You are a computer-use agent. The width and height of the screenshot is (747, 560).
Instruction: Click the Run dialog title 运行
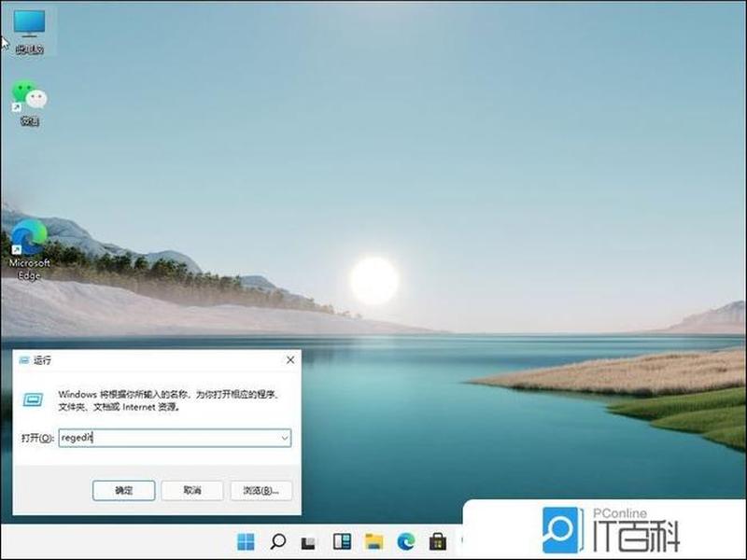click(x=42, y=360)
